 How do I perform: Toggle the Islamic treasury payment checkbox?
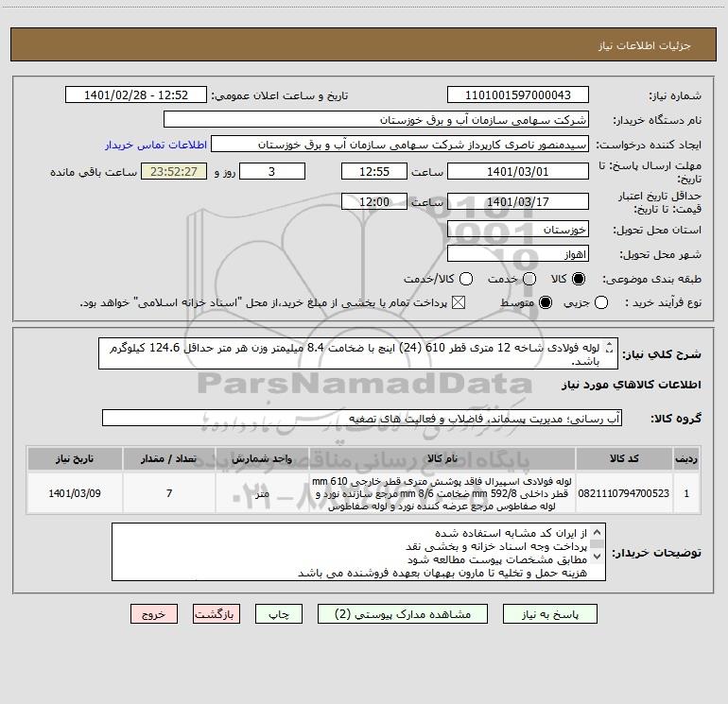459,303
